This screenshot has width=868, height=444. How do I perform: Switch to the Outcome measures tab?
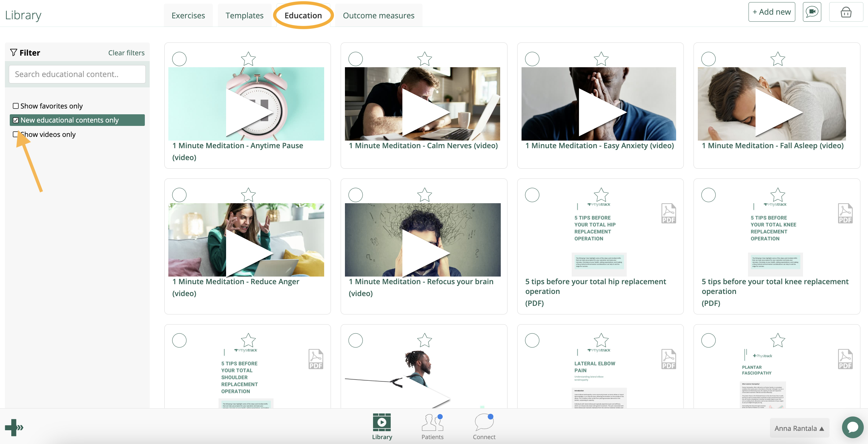[379, 16]
